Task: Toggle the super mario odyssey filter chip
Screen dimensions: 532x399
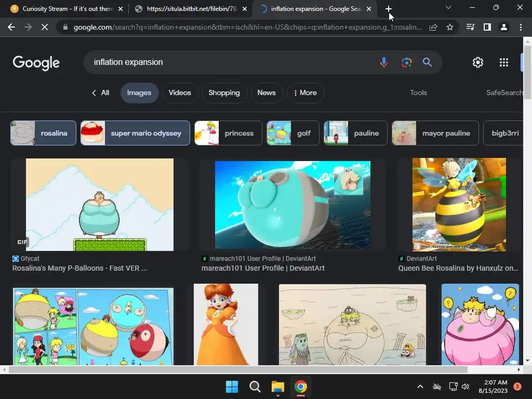Action: (x=135, y=133)
